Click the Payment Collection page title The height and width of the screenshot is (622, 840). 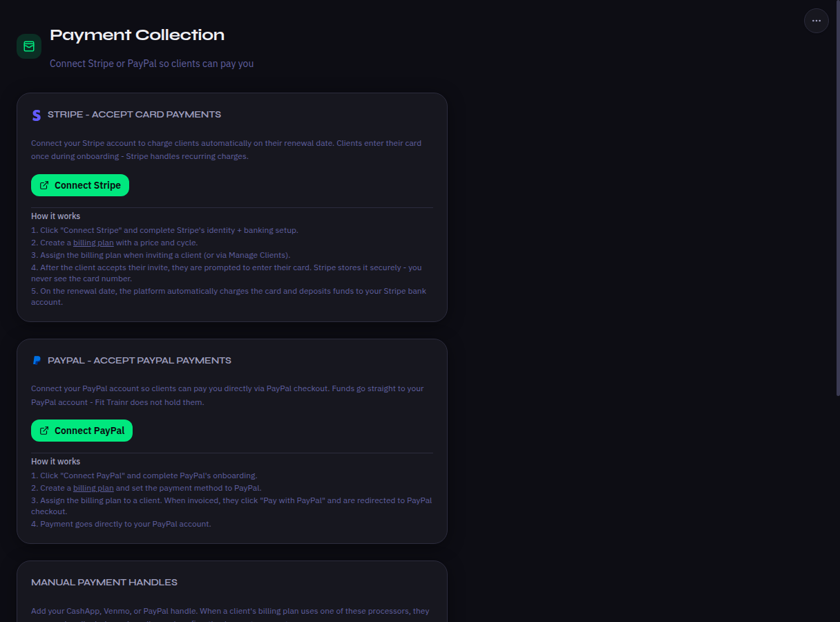pos(137,35)
